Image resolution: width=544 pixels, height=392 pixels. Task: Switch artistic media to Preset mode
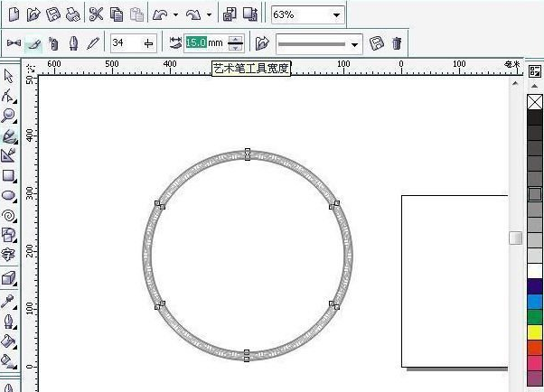(14, 43)
